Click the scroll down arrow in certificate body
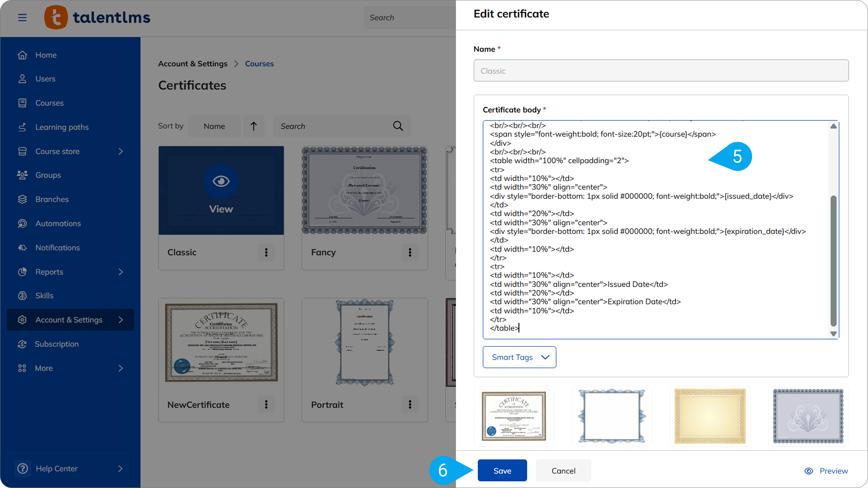 pyautogui.click(x=833, y=334)
